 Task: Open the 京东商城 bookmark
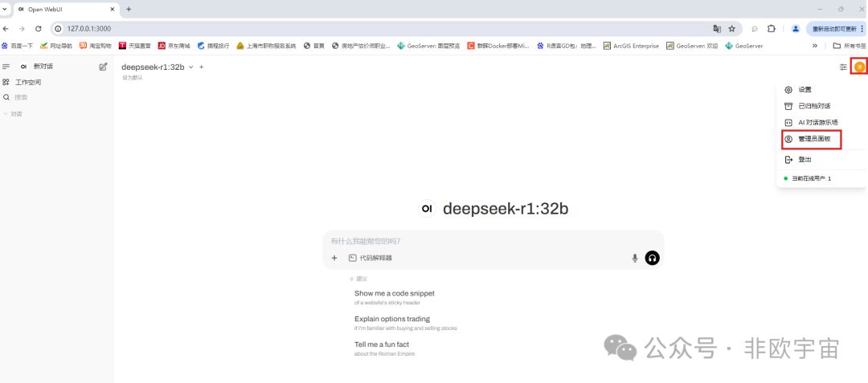point(174,46)
